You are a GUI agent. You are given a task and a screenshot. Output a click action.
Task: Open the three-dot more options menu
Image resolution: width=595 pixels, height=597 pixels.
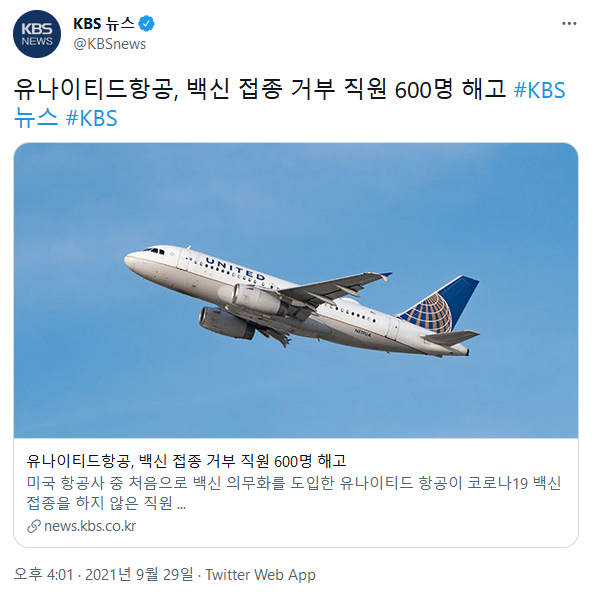pyautogui.click(x=569, y=24)
